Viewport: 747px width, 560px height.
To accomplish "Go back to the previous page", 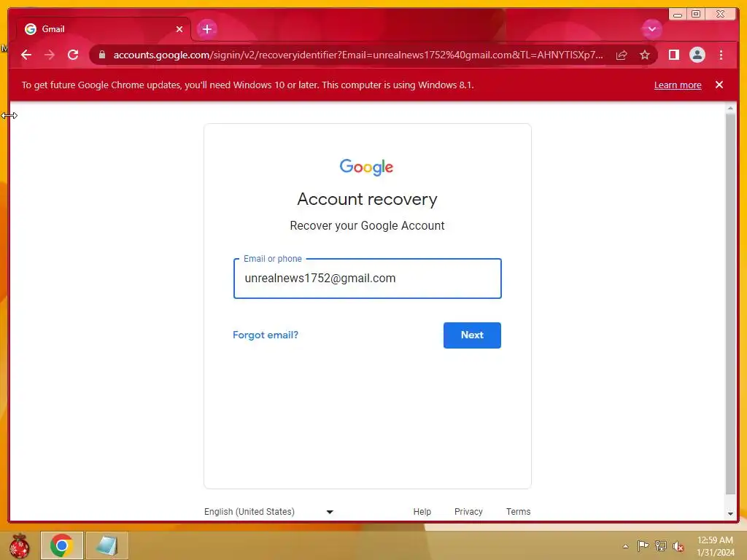I will 26,55.
